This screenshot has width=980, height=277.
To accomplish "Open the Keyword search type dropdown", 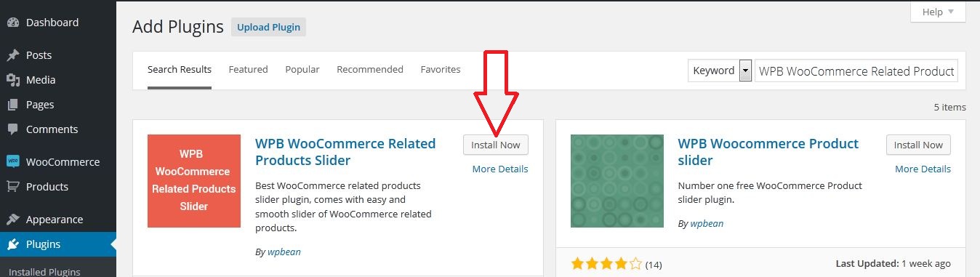I will [720, 71].
